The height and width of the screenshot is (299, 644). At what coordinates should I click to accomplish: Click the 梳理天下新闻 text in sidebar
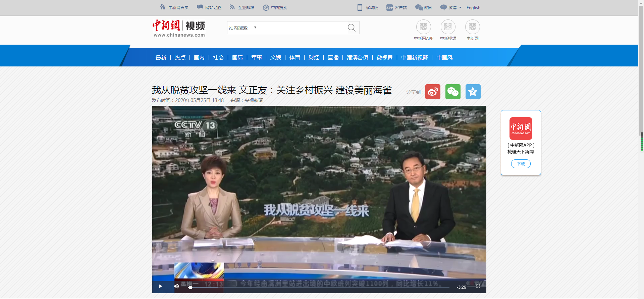coord(521,152)
